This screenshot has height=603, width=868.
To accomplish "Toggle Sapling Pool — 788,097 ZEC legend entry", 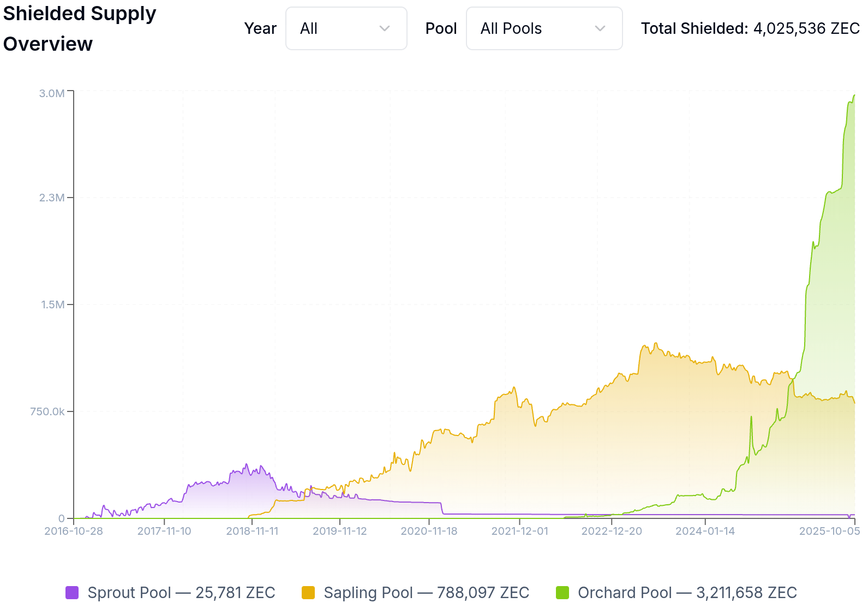I will click(416, 593).
